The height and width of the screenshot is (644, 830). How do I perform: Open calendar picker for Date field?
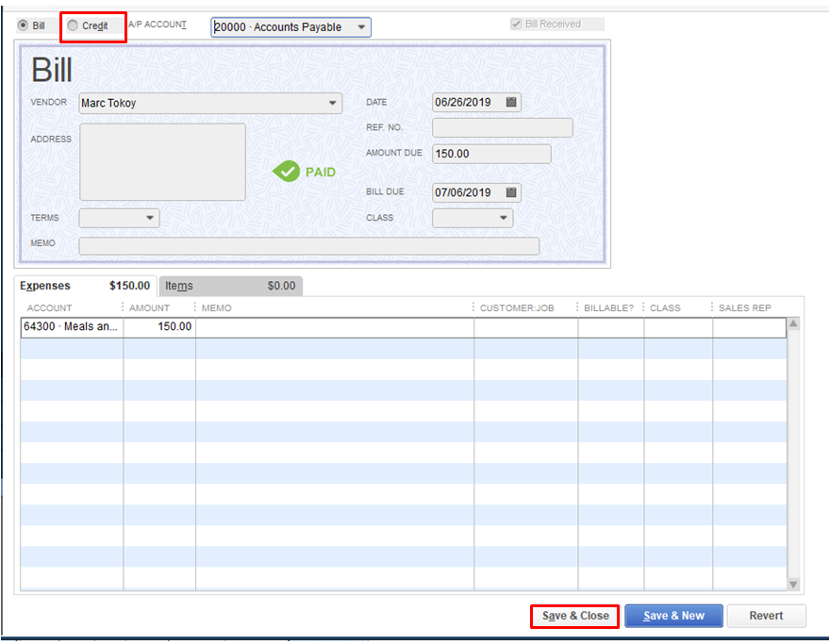pyautogui.click(x=511, y=102)
